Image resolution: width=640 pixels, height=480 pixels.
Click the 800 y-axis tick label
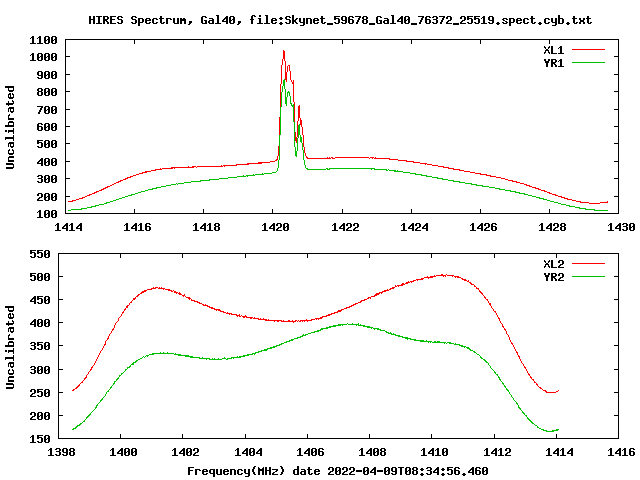tap(47, 92)
